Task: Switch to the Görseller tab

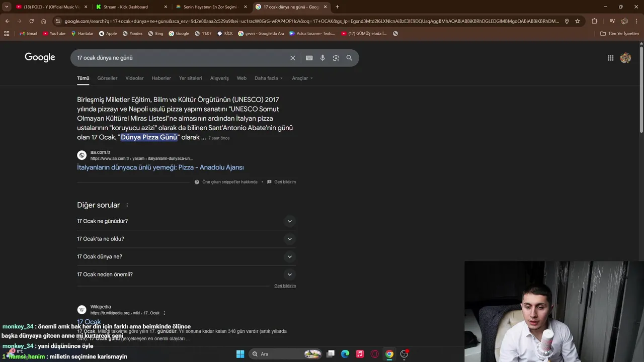Action: pyautogui.click(x=107, y=78)
